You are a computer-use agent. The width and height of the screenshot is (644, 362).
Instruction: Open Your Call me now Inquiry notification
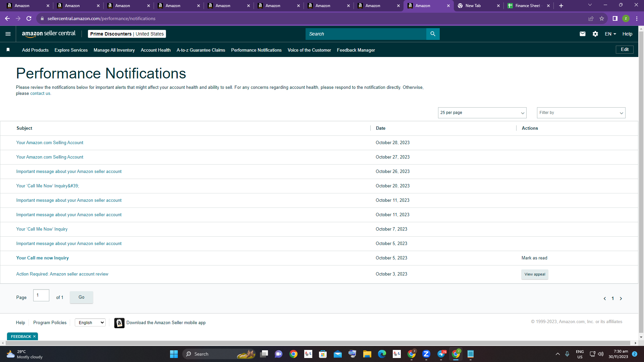42,258
